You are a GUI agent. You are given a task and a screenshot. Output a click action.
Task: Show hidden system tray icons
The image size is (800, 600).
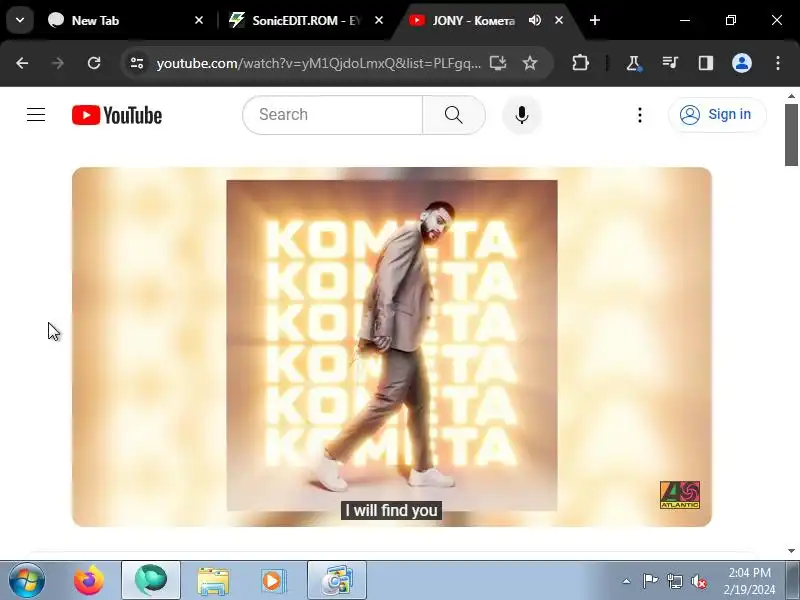627,581
